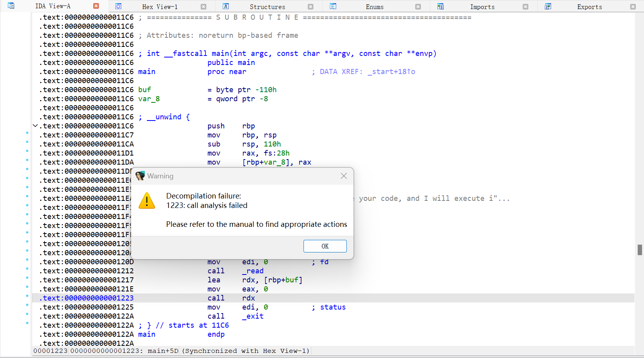Click the Imports tab icon
Image resolution: width=644 pixels, height=358 pixels.
(x=440, y=6)
